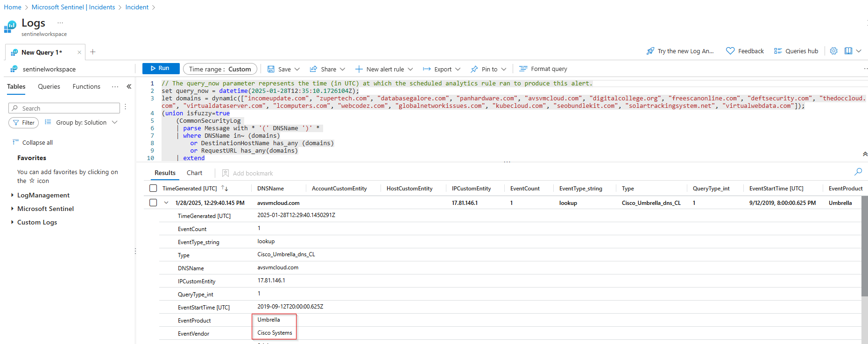868x344 pixels.
Task: Run the query
Action: point(161,68)
